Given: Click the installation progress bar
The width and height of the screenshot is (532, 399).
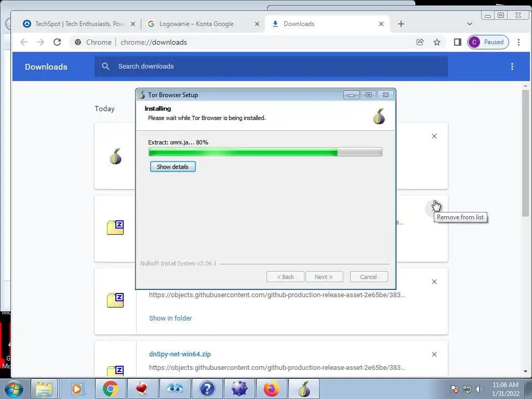Looking at the screenshot, I should tap(265, 152).
